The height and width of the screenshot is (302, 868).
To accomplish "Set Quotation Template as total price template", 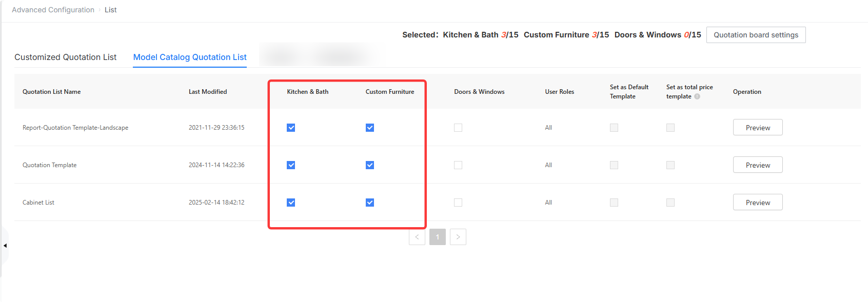I will (x=670, y=165).
